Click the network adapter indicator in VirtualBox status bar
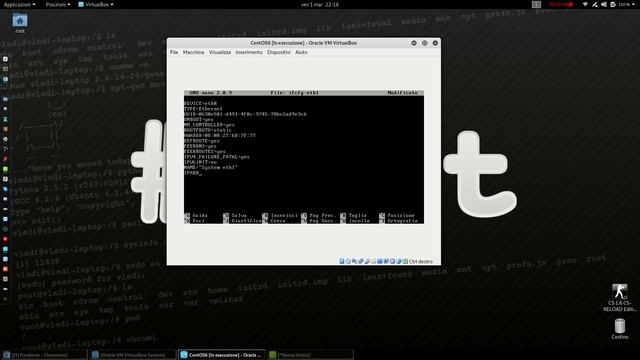The image size is (640, 360). pyautogui.click(x=361, y=261)
